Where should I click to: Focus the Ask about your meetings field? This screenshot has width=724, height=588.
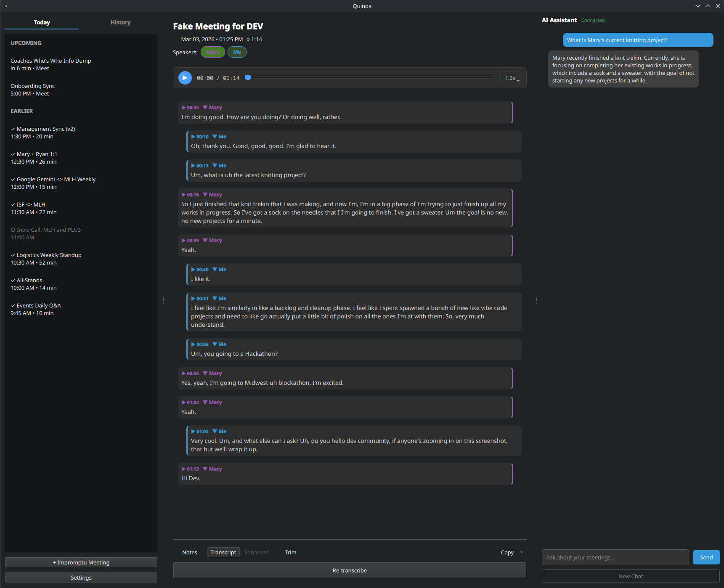[615, 557]
